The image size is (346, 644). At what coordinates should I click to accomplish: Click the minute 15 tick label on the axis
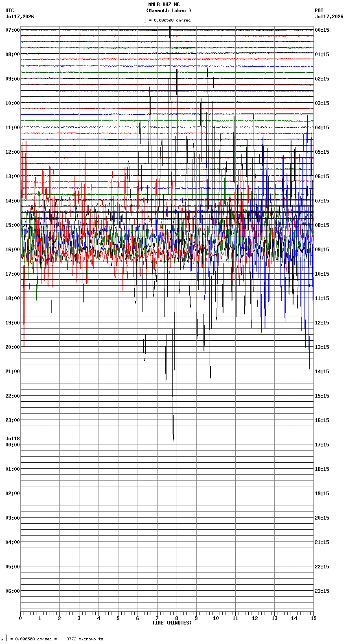[x=313, y=618]
